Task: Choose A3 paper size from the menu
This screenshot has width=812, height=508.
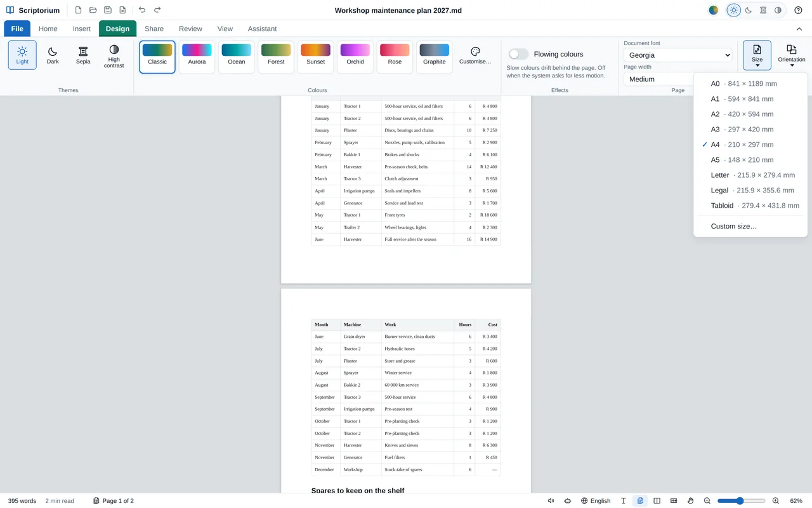Action: pyautogui.click(x=750, y=130)
